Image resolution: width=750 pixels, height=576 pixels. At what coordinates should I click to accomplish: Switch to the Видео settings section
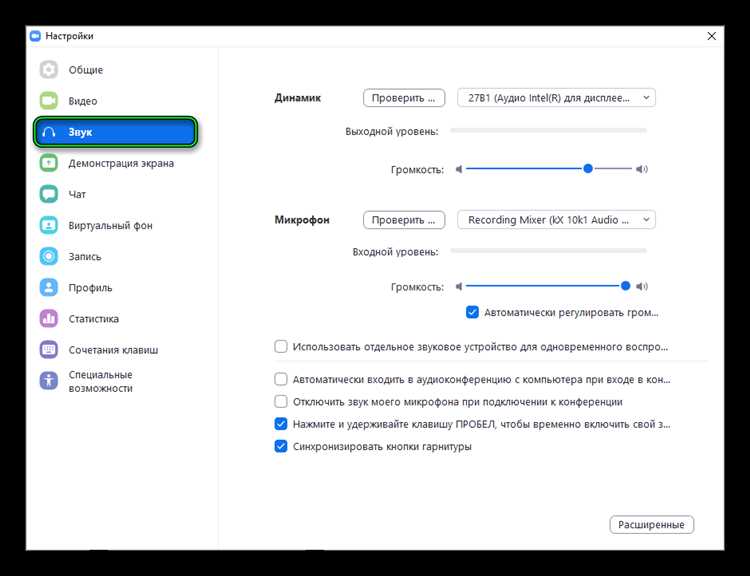point(83,101)
